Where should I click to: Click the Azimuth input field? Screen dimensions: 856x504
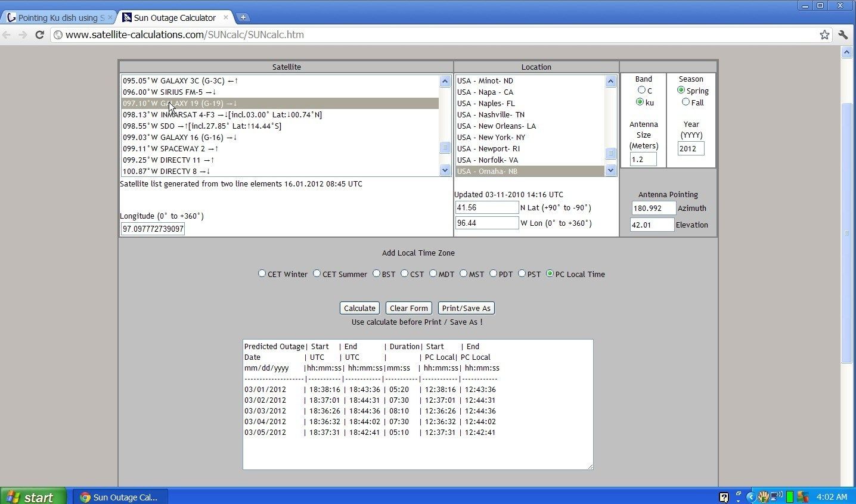pos(653,208)
